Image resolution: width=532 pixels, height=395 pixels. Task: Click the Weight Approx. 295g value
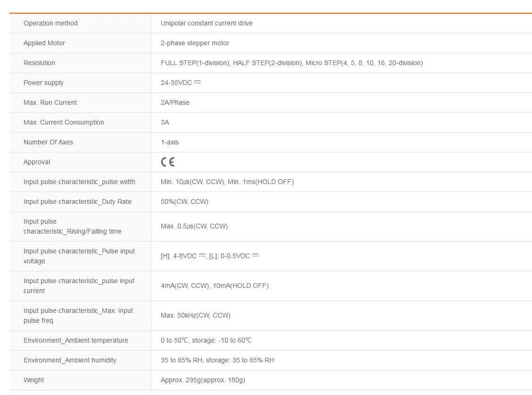pyautogui.click(x=203, y=380)
